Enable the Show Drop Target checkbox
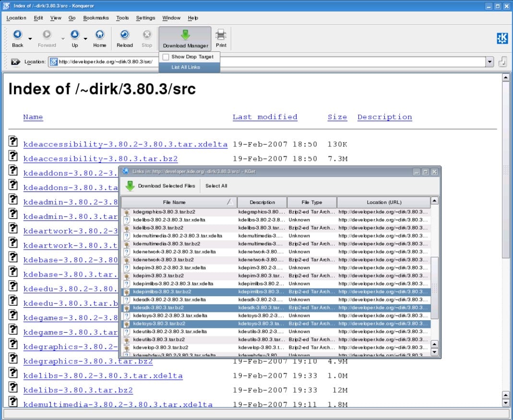 (166, 57)
